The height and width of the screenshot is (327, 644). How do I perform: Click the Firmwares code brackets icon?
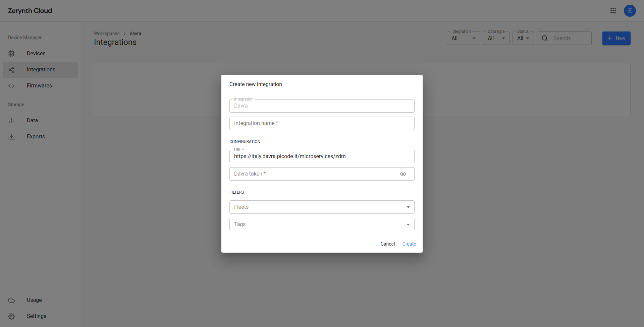pyautogui.click(x=11, y=86)
